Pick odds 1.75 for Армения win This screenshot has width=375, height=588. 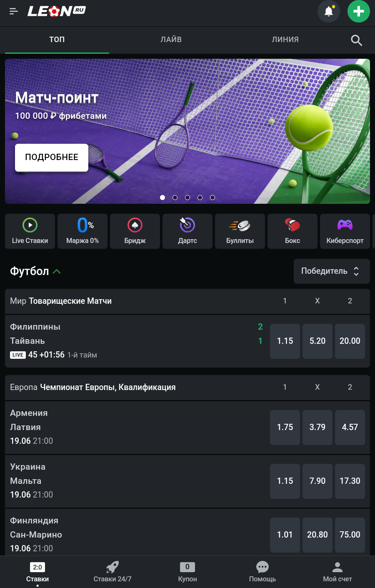tap(285, 427)
